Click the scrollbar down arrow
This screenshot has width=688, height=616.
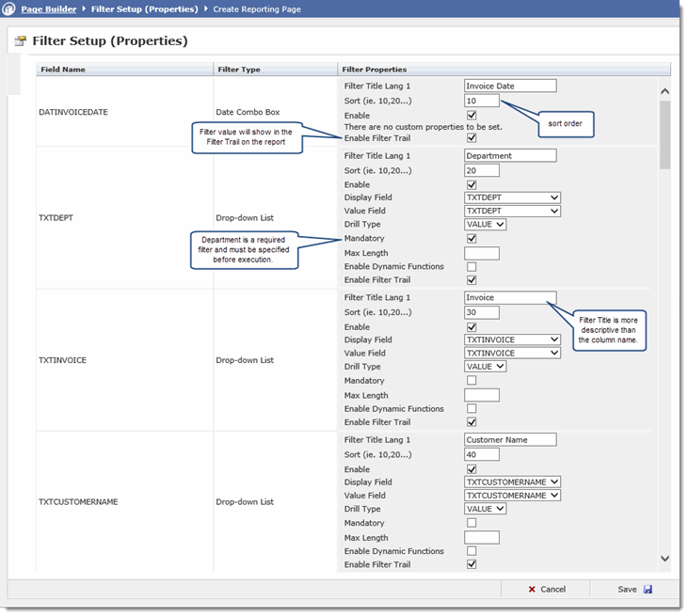click(665, 559)
